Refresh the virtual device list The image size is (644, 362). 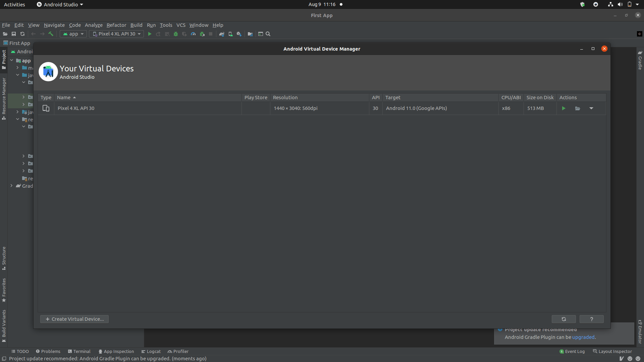point(563,319)
